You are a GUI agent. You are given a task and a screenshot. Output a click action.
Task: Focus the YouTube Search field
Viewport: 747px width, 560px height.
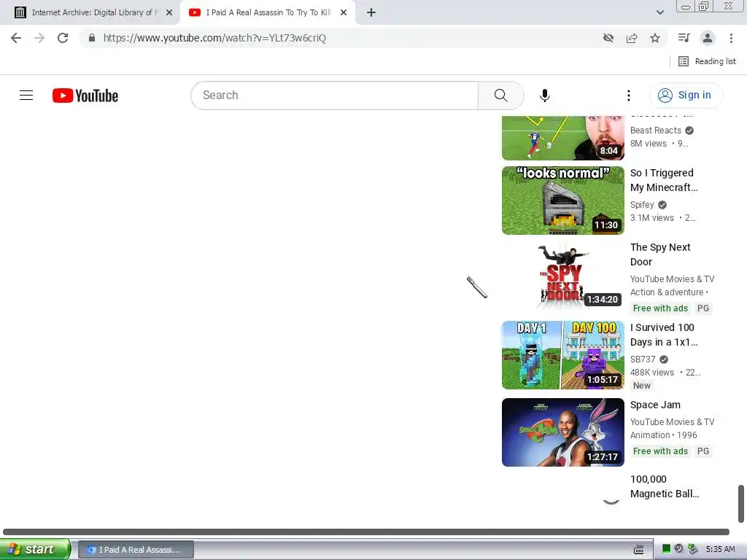(x=334, y=96)
